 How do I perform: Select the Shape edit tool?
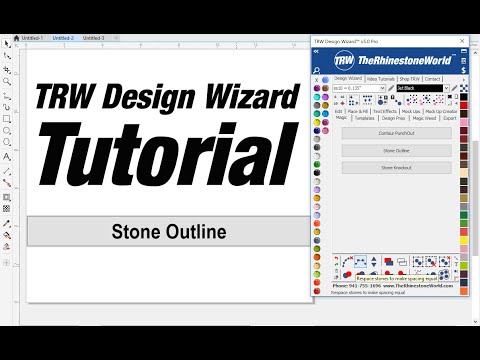pyautogui.click(x=7, y=56)
